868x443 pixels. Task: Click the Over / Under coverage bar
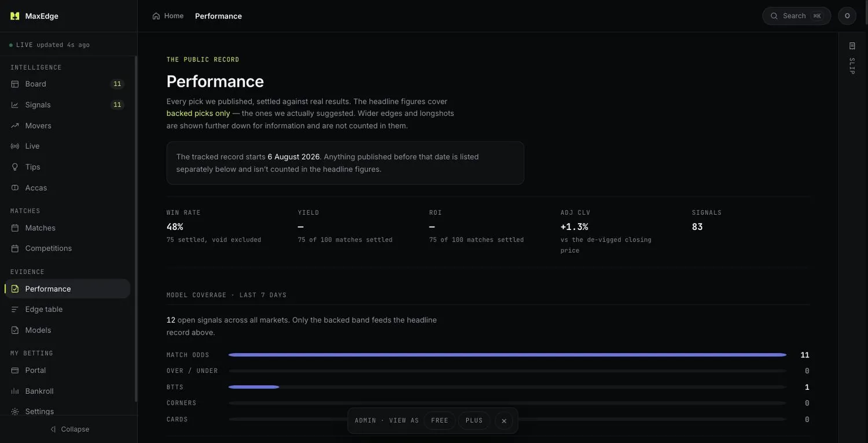(x=507, y=371)
